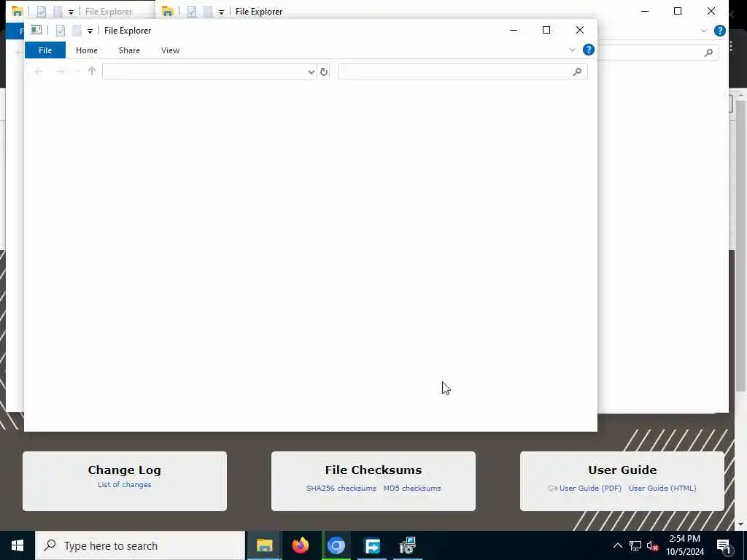This screenshot has height=560, width=747.
Task: Click the network tray icon
Action: click(x=635, y=545)
